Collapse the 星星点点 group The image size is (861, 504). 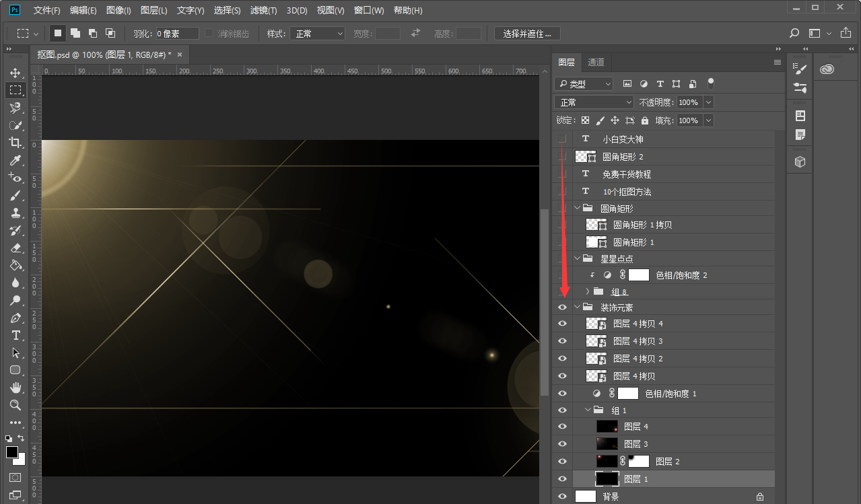point(577,258)
